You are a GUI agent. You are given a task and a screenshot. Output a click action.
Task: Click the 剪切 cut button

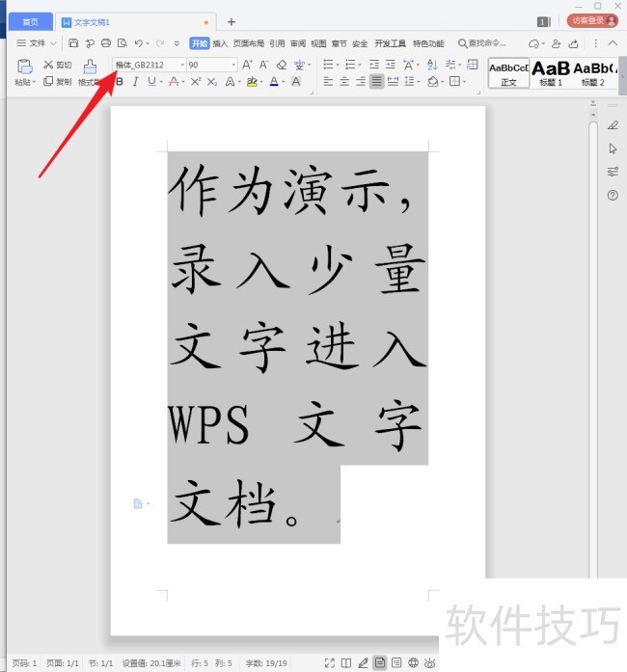click(58, 65)
